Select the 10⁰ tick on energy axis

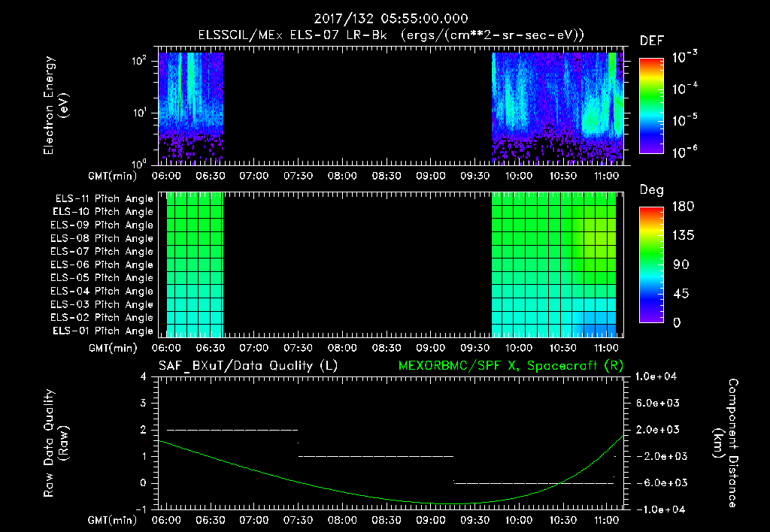139,163
